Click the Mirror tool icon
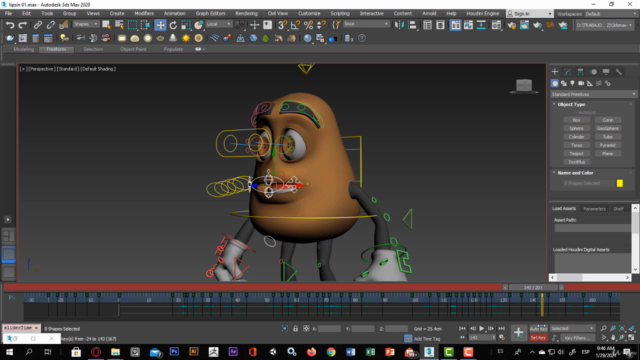The height and width of the screenshot is (360, 640). [399, 25]
